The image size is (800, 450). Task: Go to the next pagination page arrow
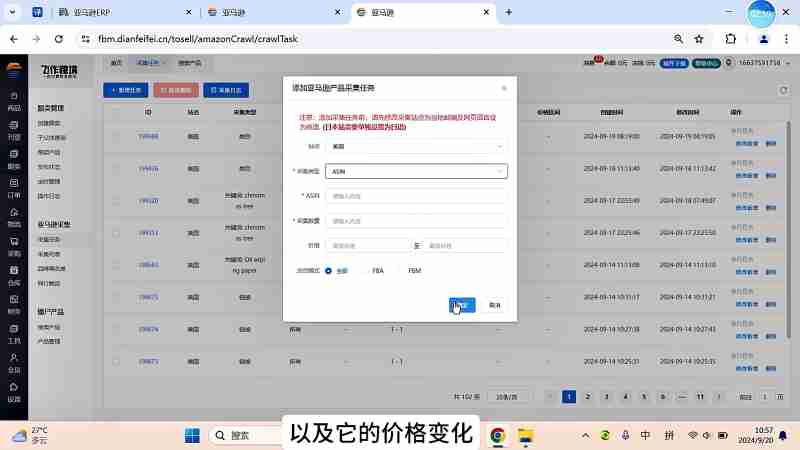[719, 397]
